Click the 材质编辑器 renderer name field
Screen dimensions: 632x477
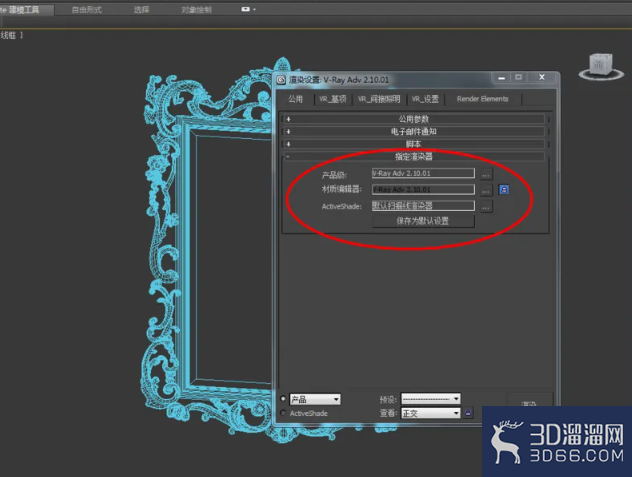point(423,190)
